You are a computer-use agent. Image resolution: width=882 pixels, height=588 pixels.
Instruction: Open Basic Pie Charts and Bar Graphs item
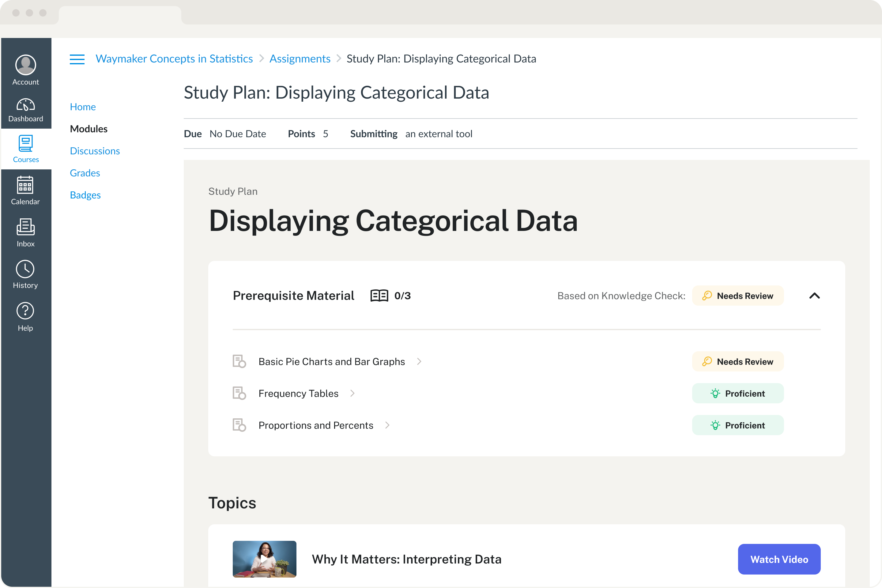point(332,361)
